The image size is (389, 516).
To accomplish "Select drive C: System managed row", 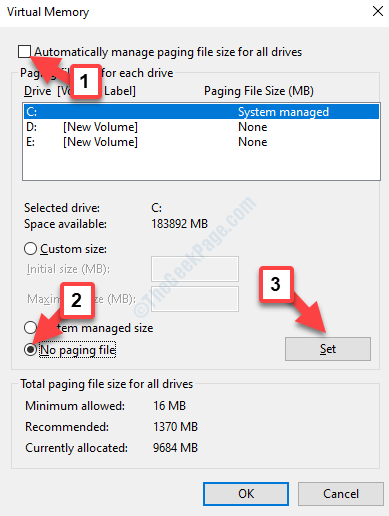I will [x=201, y=112].
